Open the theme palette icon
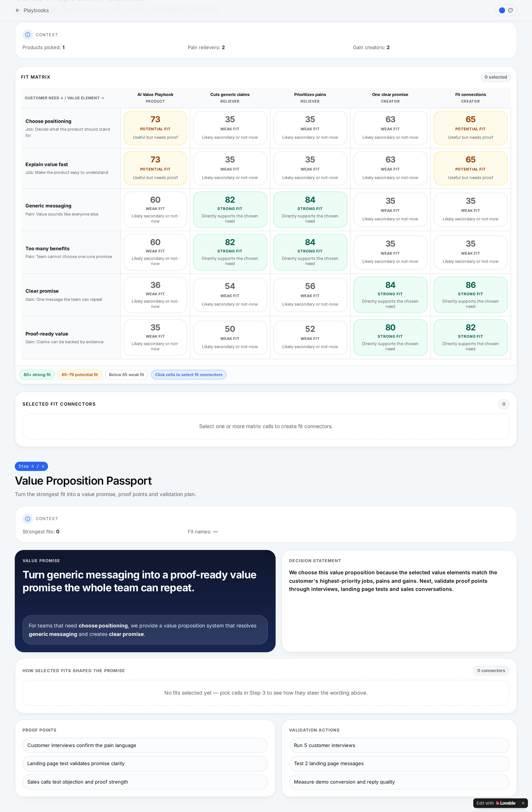 click(x=511, y=11)
